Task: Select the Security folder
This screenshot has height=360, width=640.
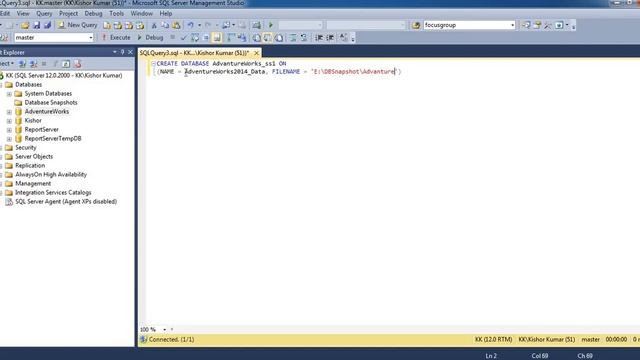Action: point(26,147)
